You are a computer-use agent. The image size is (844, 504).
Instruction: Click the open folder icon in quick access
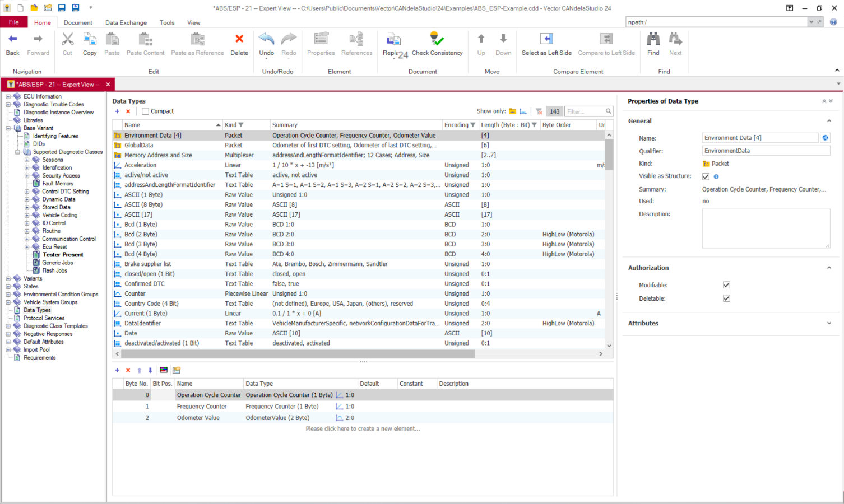pyautogui.click(x=34, y=8)
